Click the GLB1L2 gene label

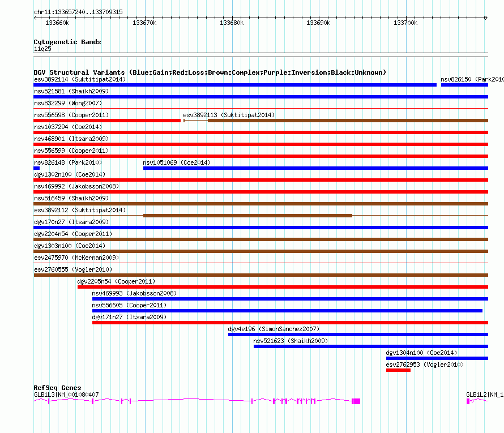point(485,395)
